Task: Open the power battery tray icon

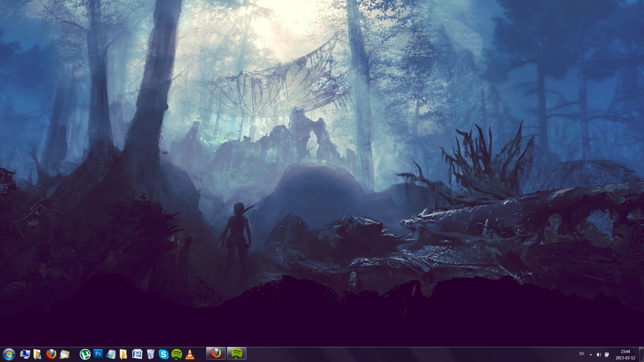Action: click(607, 355)
